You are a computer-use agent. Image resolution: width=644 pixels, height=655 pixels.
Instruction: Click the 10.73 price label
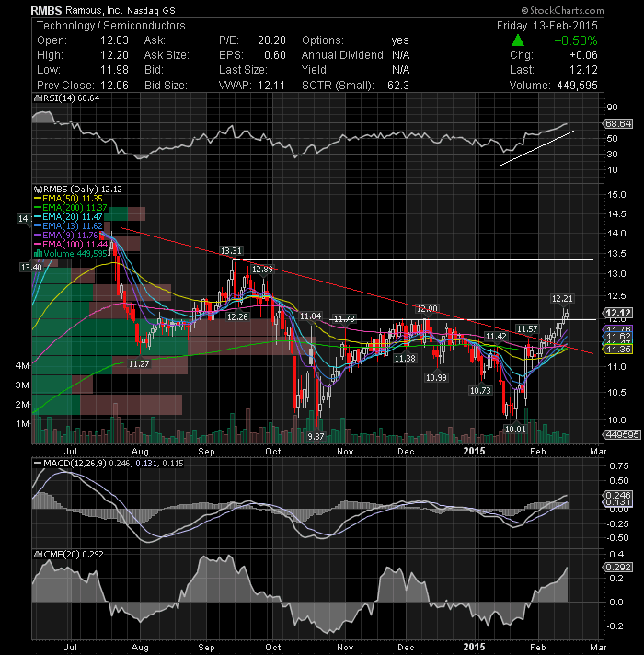pyautogui.click(x=480, y=391)
